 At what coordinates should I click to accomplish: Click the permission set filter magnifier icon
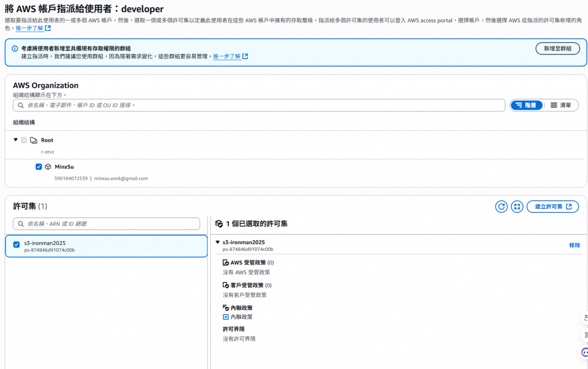point(21,224)
